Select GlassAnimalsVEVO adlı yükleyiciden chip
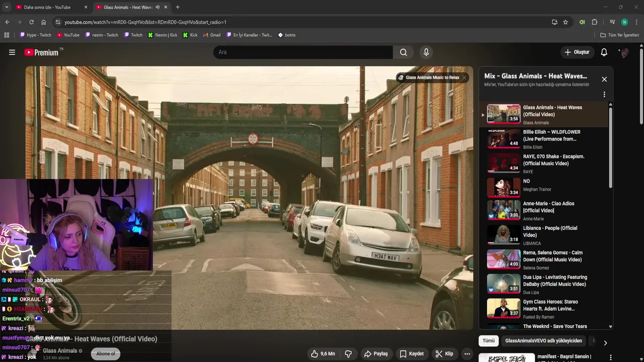 [543, 341]
